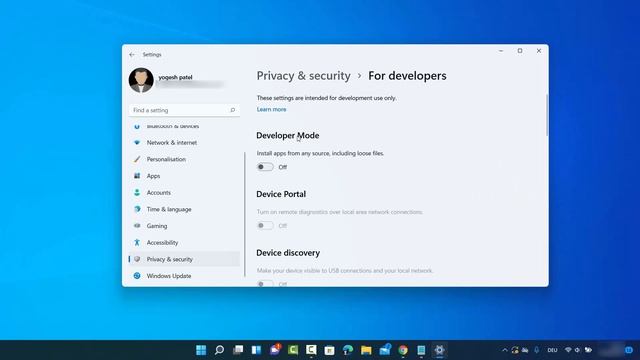Click the Device discovery heading
Screen dimensions: 640x360
point(288,253)
